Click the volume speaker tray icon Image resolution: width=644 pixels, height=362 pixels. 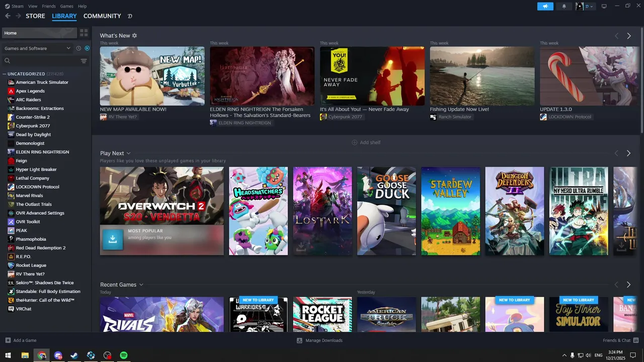[x=588, y=355]
